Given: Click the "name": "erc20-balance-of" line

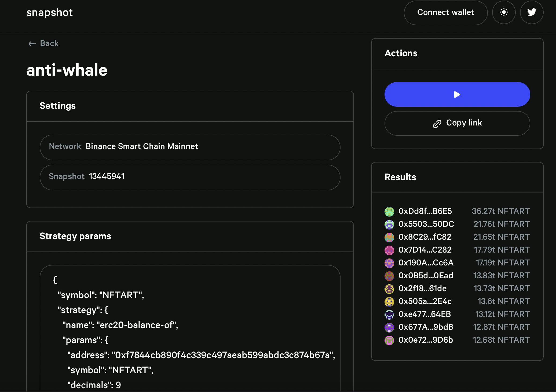Looking at the screenshot, I should pyautogui.click(x=120, y=325).
